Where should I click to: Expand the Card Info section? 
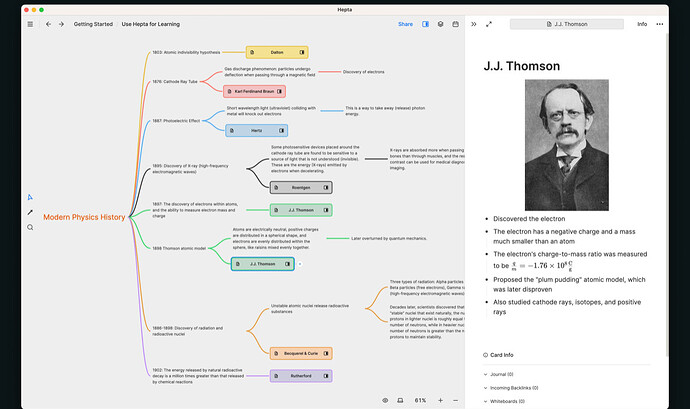(498, 355)
